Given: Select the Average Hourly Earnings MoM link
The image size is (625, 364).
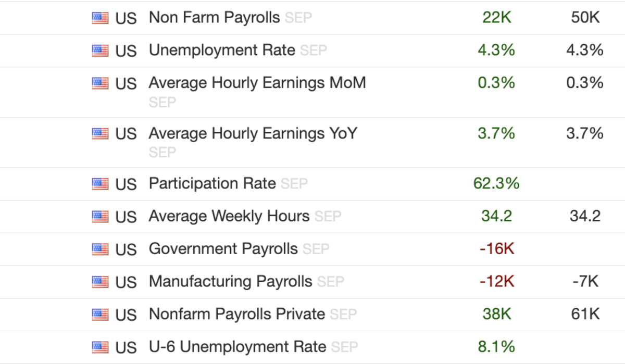Looking at the screenshot, I should [257, 82].
